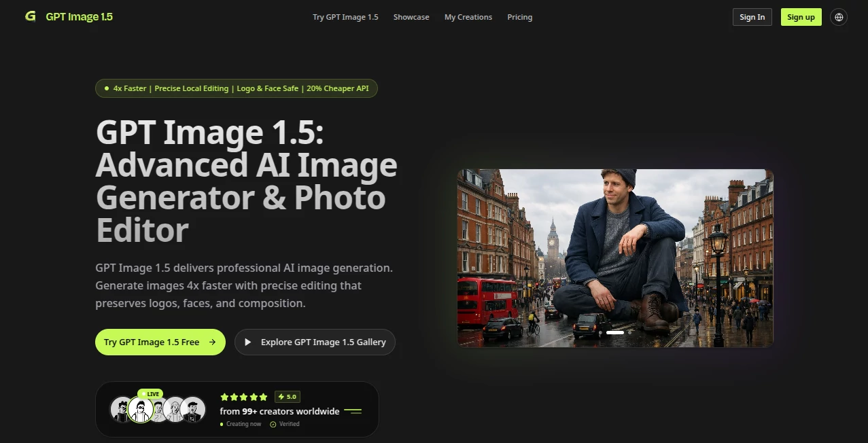Go to My Creations in the navigation bar
The image size is (868, 443).
468,17
